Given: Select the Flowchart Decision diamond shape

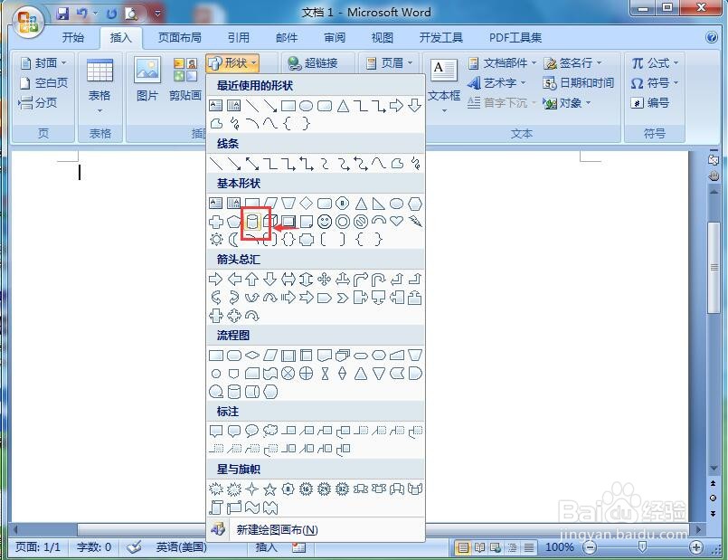Looking at the screenshot, I should (x=252, y=356).
